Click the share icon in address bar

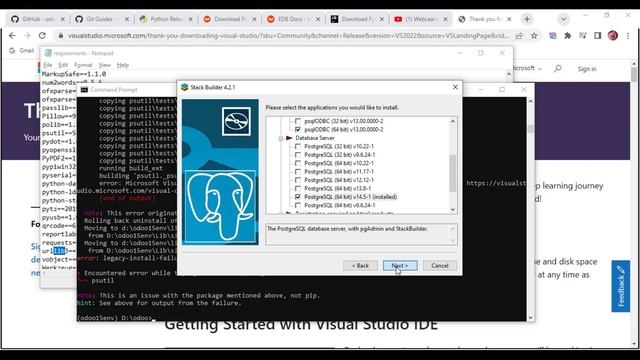tap(519, 36)
